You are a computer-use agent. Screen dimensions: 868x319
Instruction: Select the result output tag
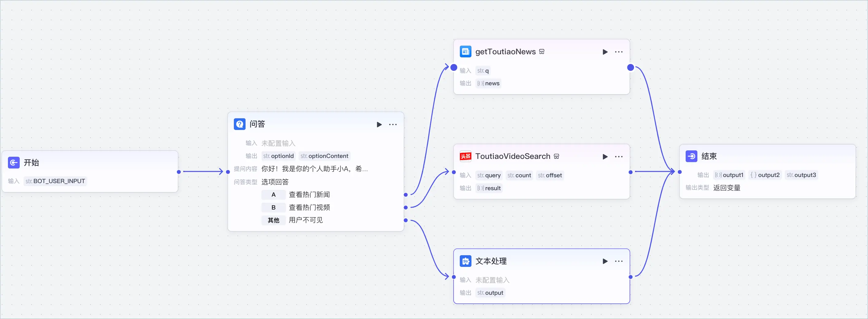pyautogui.click(x=489, y=188)
